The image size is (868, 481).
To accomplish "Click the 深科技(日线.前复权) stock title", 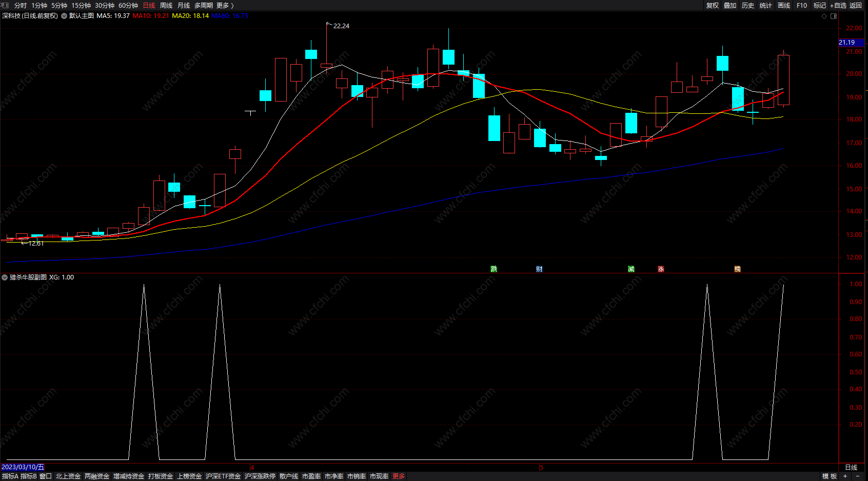I will pyautogui.click(x=30, y=16).
